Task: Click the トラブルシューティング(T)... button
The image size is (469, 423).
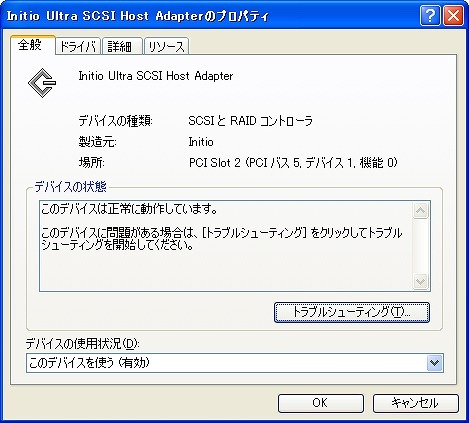Action: (x=352, y=312)
